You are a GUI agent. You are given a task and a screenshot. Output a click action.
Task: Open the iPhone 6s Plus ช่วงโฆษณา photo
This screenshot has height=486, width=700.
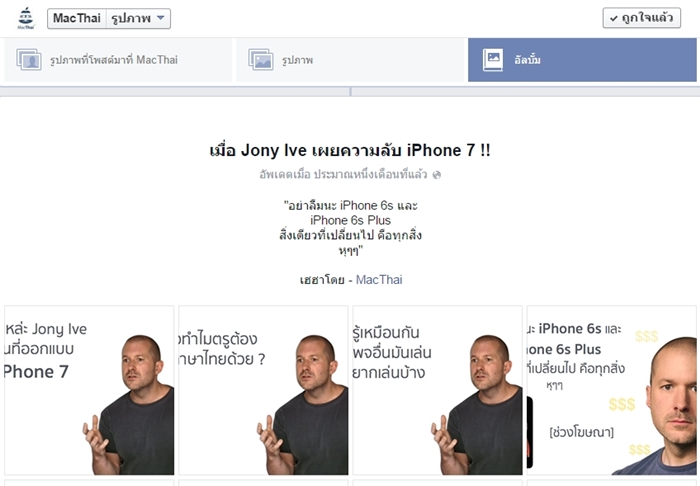(612, 390)
